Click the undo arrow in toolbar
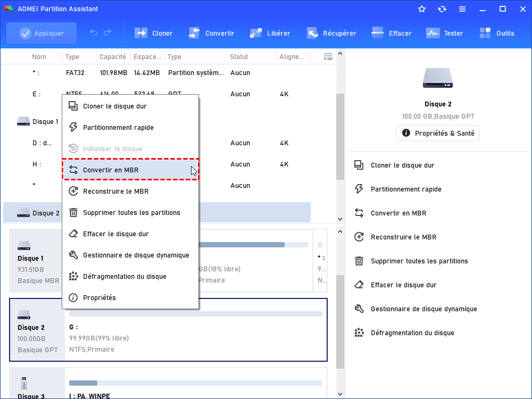The height and width of the screenshot is (399, 532). pyautogui.click(x=94, y=33)
